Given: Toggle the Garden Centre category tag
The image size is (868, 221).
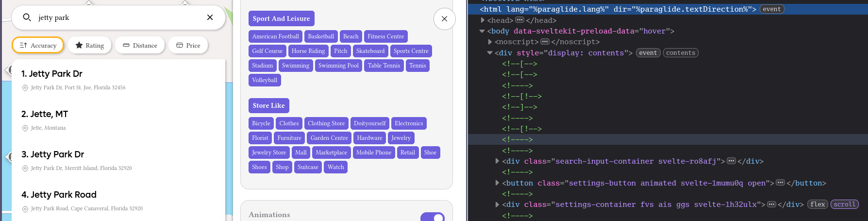Looking at the screenshot, I should [329, 138].
